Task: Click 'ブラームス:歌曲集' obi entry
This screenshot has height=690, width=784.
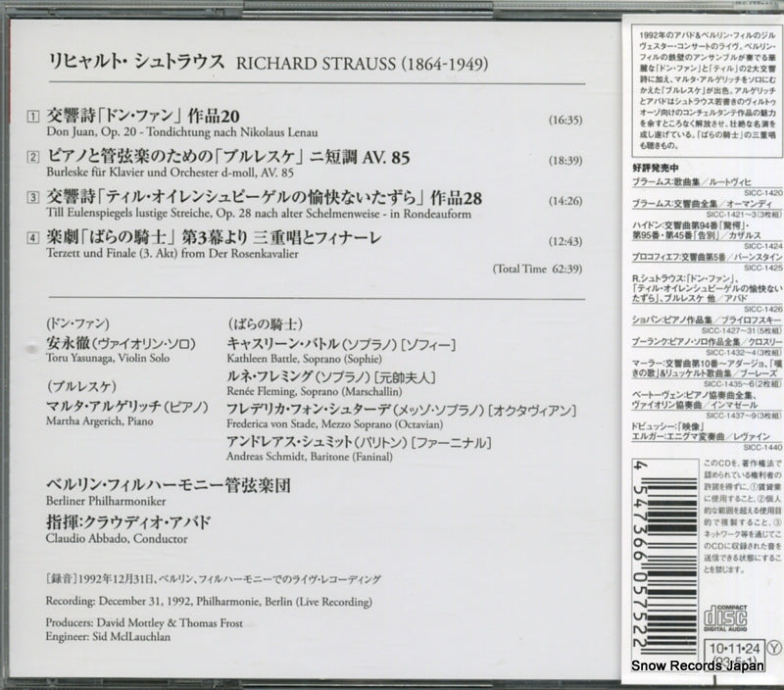Action: coord(692,182)
